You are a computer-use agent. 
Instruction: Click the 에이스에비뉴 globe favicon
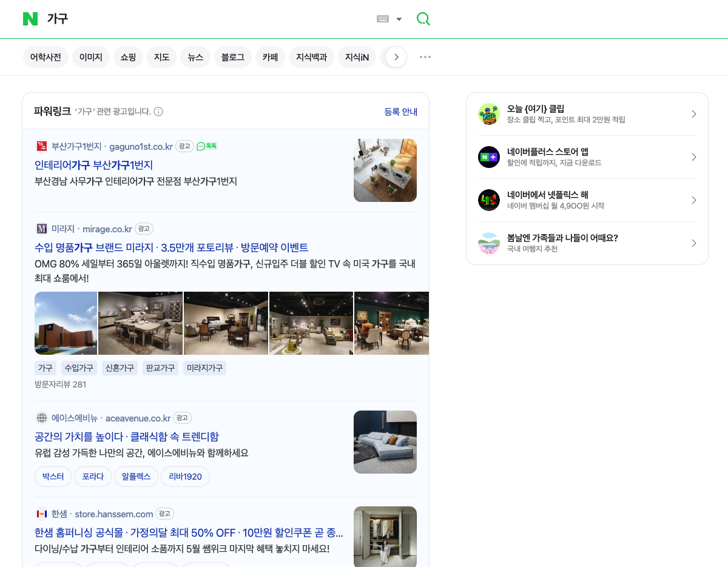42,418
